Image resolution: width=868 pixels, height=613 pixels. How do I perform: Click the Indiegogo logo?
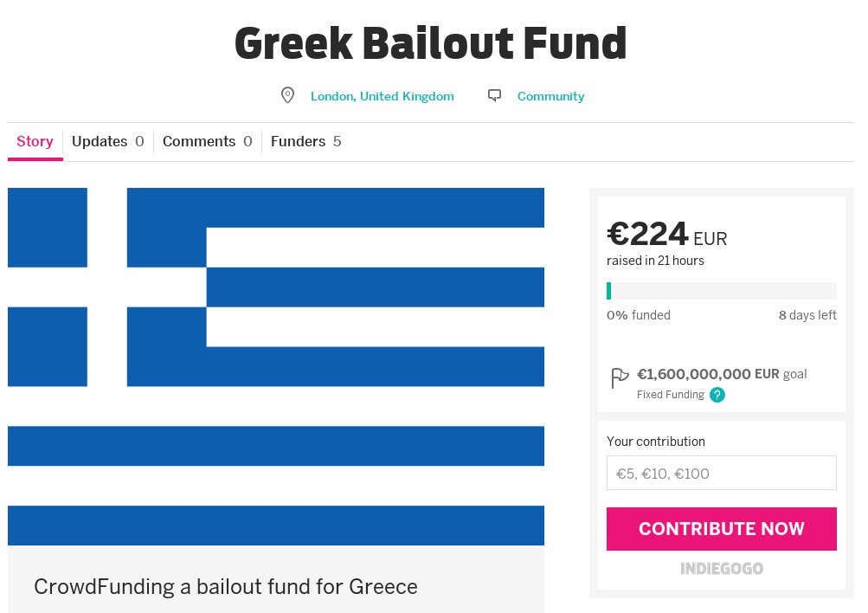[x=722, y=569]
